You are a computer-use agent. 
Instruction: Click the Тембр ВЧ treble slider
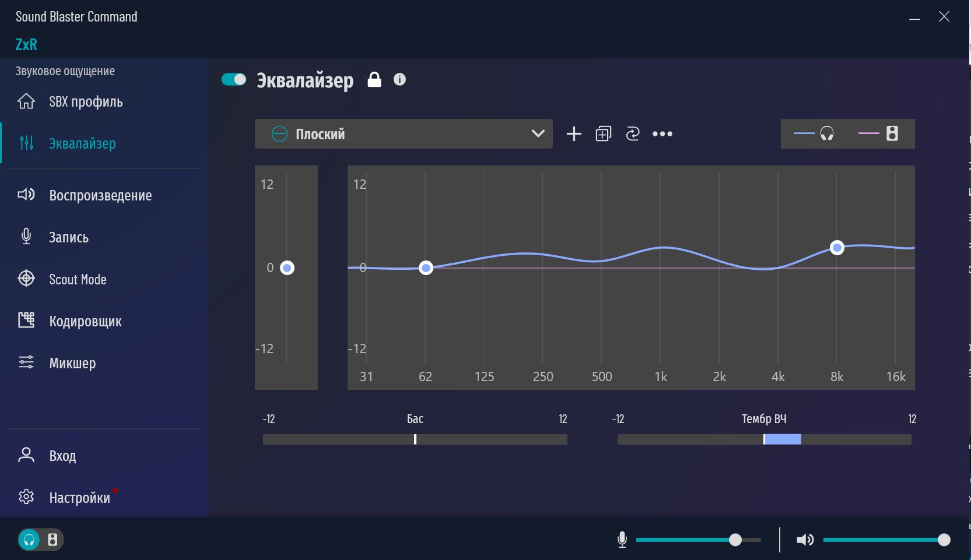click(764, 439)
